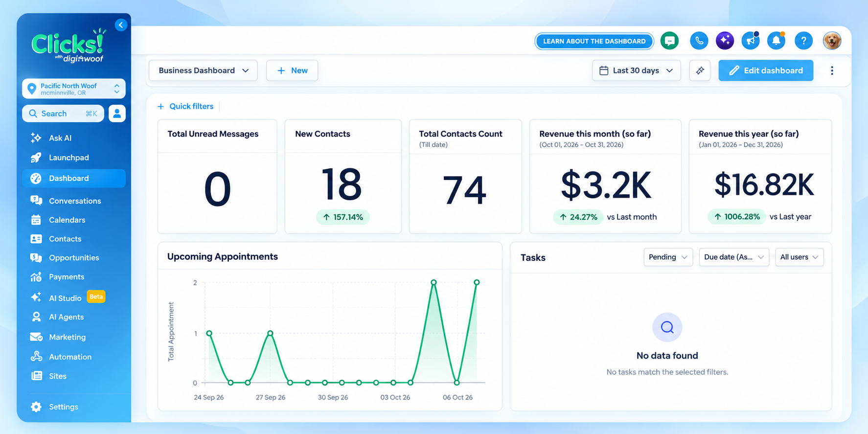Viewport: 868px width, 434px height.
Task: Open the three-dot dashboard options menu
Action: 832,70
